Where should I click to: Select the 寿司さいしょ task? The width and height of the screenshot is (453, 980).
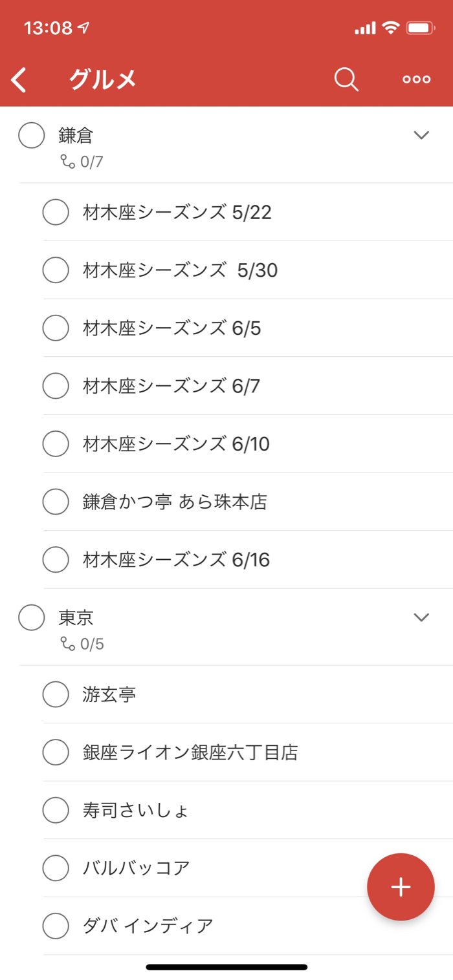tap(136, 810)
